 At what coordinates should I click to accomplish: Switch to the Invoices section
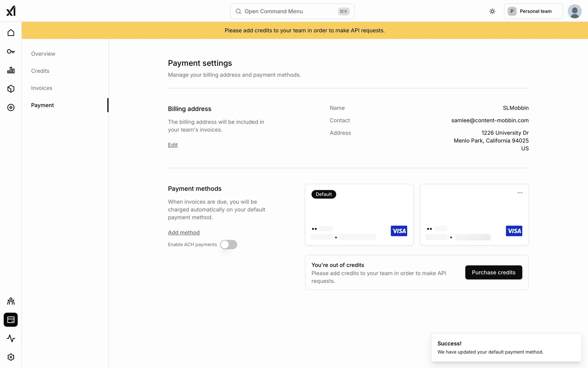tap(42, 88)
